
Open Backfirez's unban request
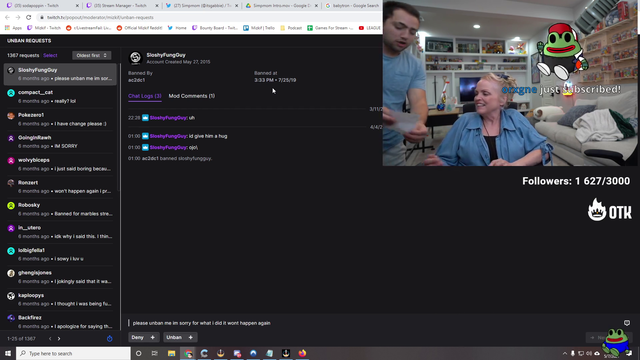tap(60, 322)
